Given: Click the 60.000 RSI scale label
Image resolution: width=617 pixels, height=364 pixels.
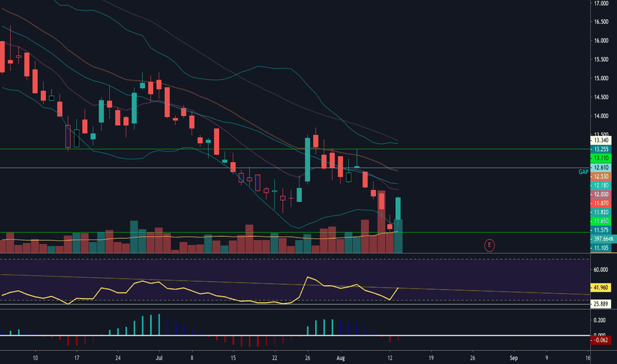Looking at the screenshot, I should coord(600,269).
